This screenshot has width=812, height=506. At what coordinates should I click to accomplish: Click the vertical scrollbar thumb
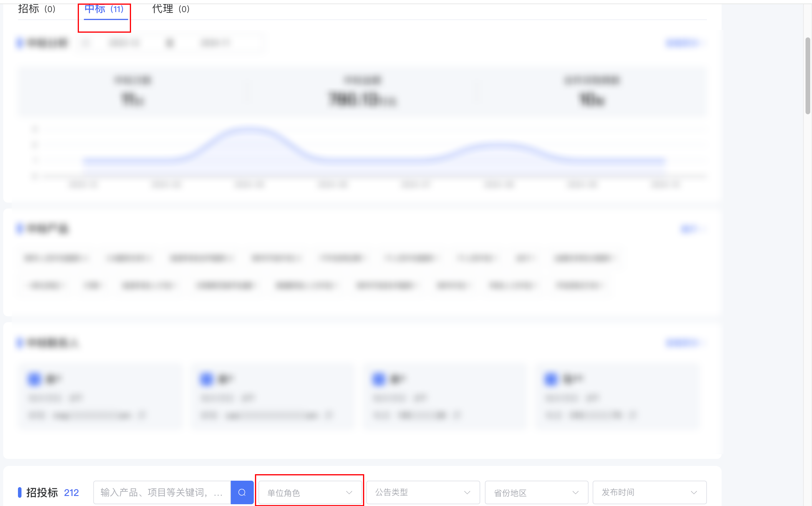[808, 75]
